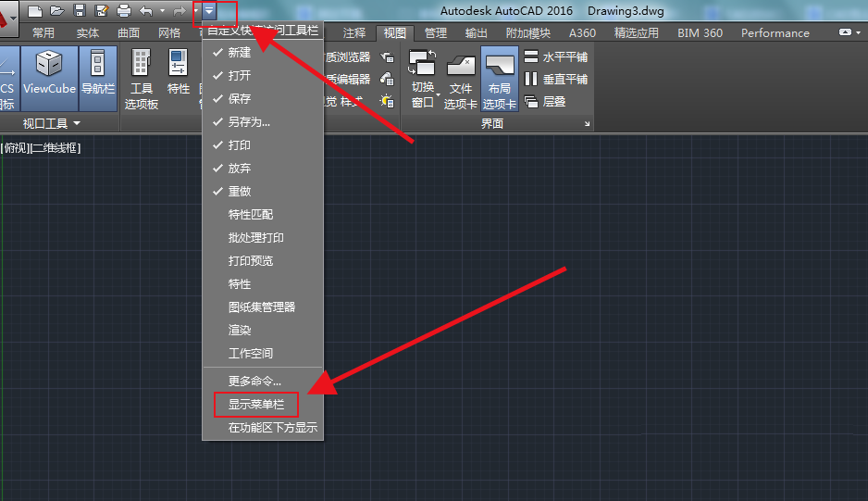Toggle the 导航栏 navigation bar button
This screenshot has width=868, height=501.
tap(98, 78)
